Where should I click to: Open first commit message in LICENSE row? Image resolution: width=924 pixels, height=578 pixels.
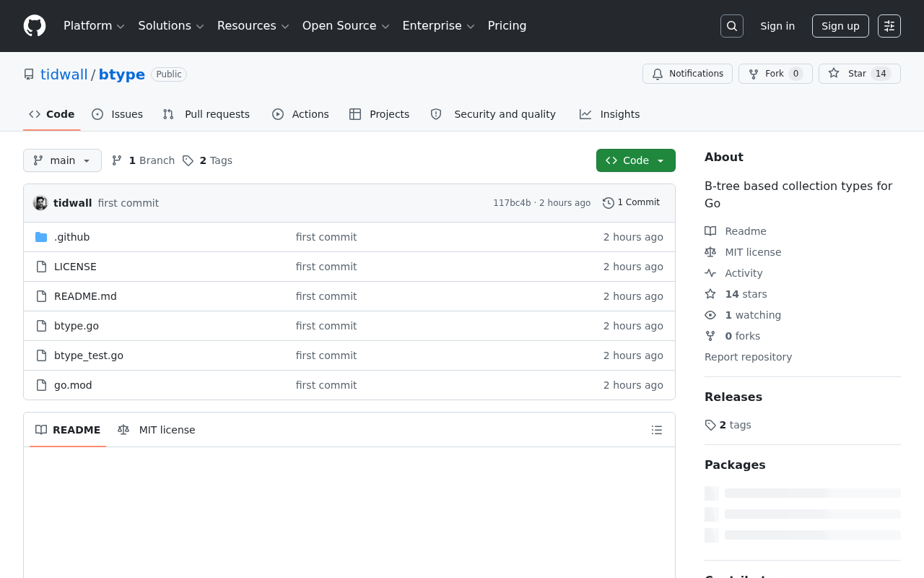pyautogui.click(x=326, y=267)
